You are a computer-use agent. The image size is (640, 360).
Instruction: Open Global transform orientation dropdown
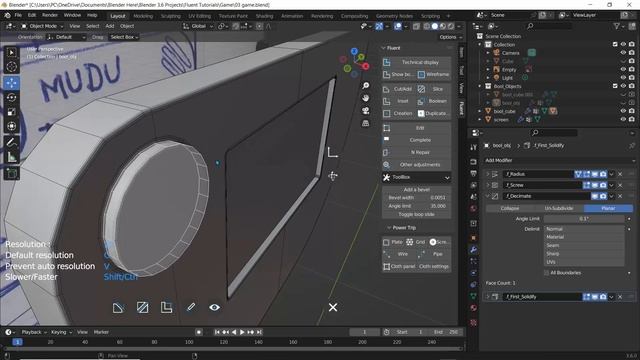click(198, 26)
